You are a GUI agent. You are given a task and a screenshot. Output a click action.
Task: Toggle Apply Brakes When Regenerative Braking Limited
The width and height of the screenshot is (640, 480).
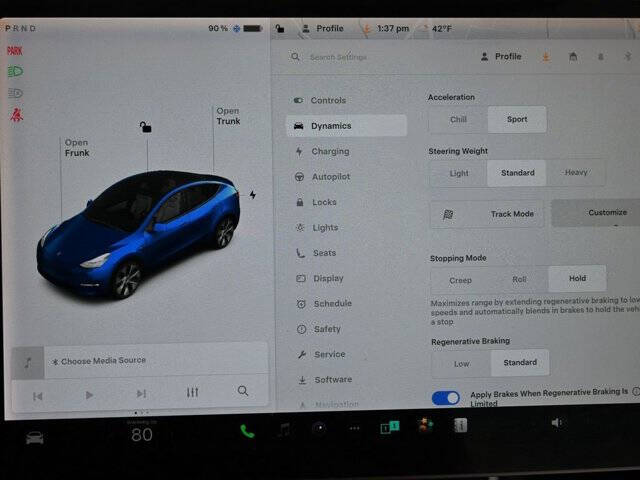[446, 398]
